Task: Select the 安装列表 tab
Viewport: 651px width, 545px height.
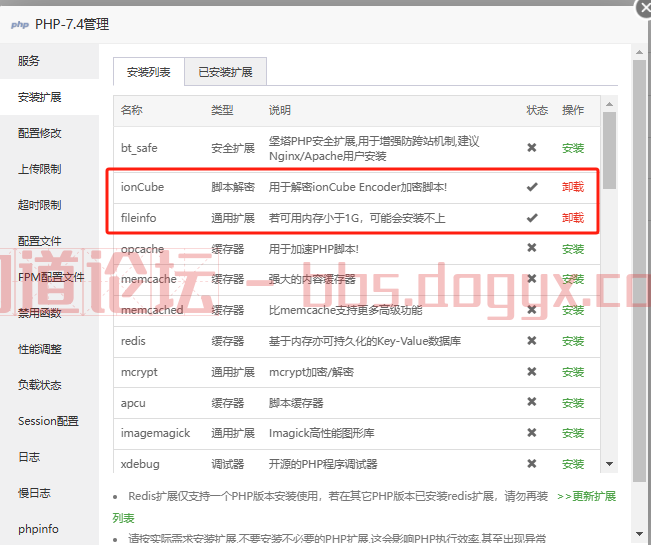Action: (x=148, y=72)
